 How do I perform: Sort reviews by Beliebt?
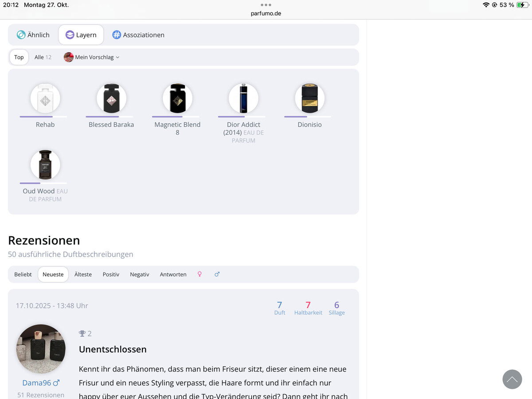point(23,274)
